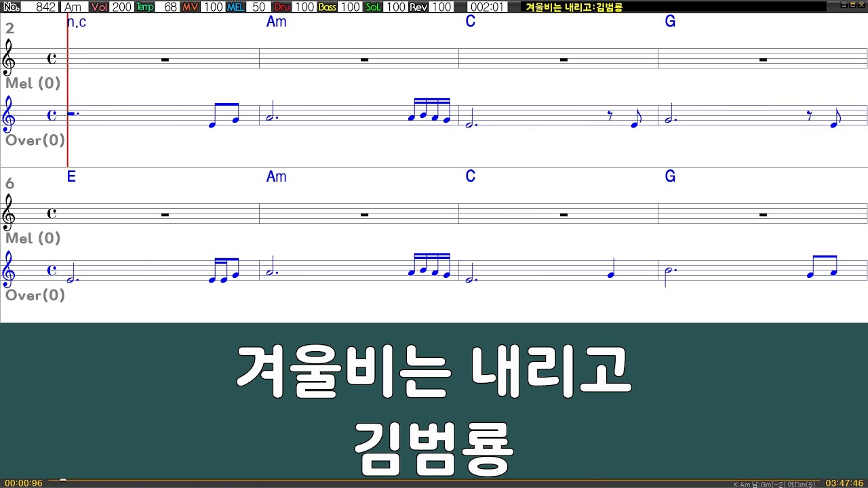Click the yellow Bass label

327,7
